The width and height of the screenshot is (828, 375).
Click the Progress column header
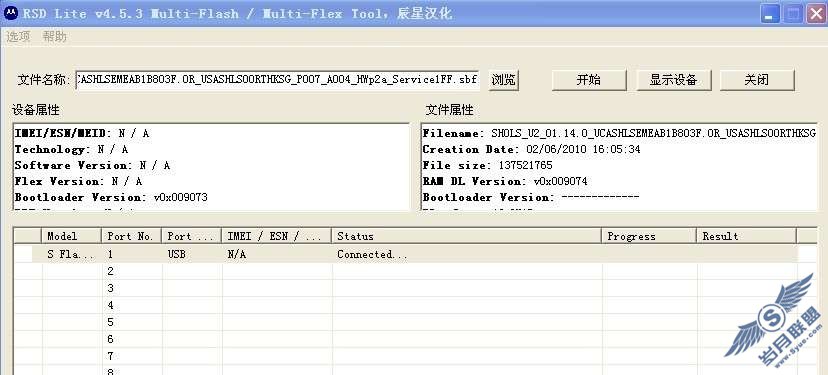click(650, 236)
